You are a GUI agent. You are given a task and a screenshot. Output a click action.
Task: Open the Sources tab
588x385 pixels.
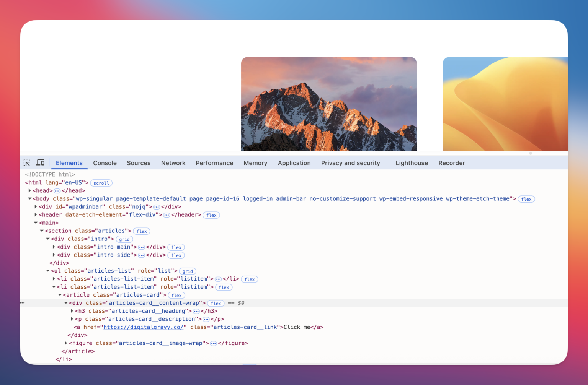point(139,163)
